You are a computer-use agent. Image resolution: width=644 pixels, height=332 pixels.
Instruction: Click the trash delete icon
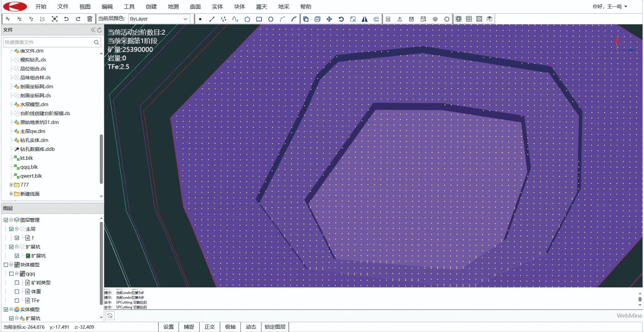click(90, 19)
